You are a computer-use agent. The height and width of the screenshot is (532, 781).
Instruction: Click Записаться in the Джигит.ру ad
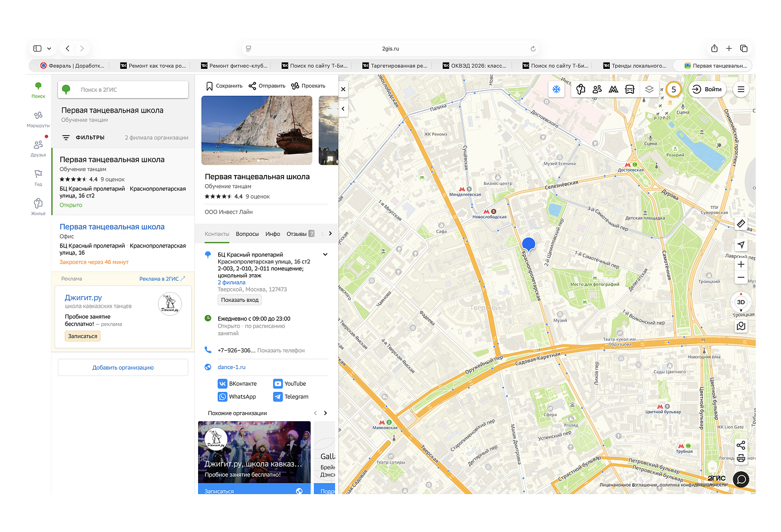83,336
